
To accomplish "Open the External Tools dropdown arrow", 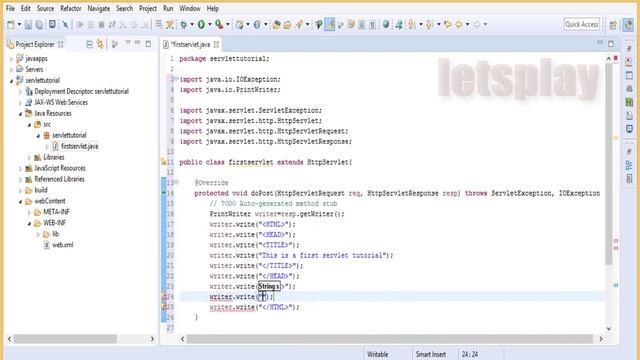I will point(228,25).
